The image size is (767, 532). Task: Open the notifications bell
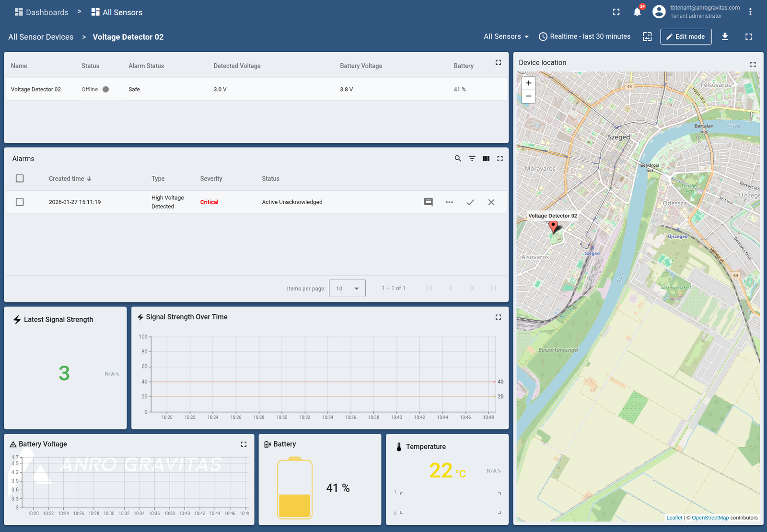pyautogui.click(x=637, y=12)
